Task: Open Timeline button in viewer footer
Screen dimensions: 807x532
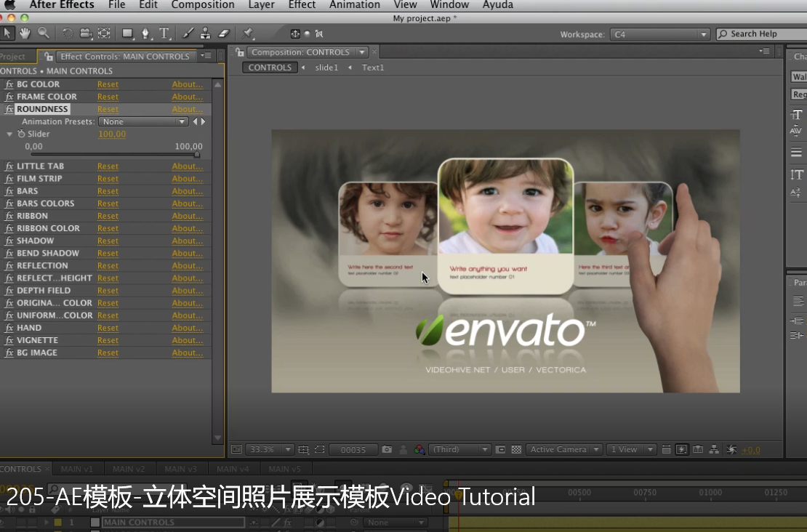Action: pos(698,450)
